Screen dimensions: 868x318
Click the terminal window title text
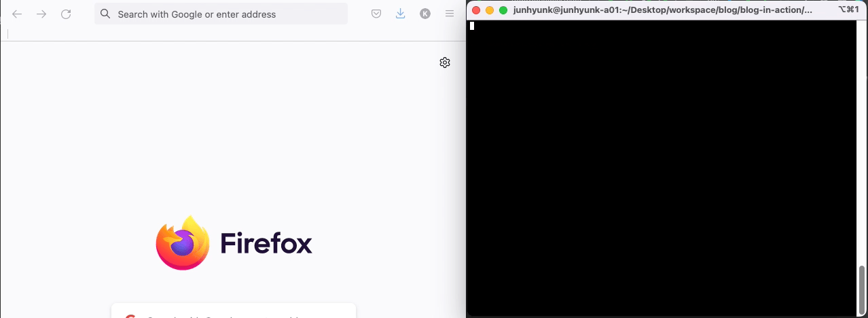pyautogui.click(x=663, y=10)
